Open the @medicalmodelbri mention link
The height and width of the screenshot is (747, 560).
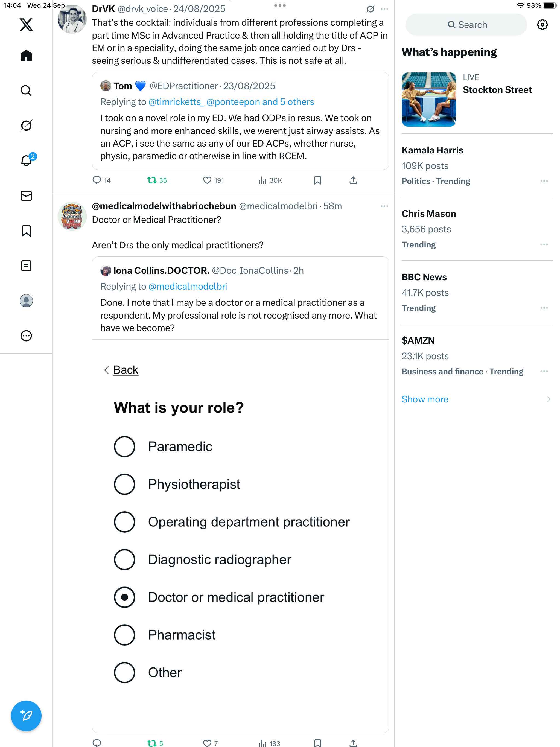[x=188, y=286]
